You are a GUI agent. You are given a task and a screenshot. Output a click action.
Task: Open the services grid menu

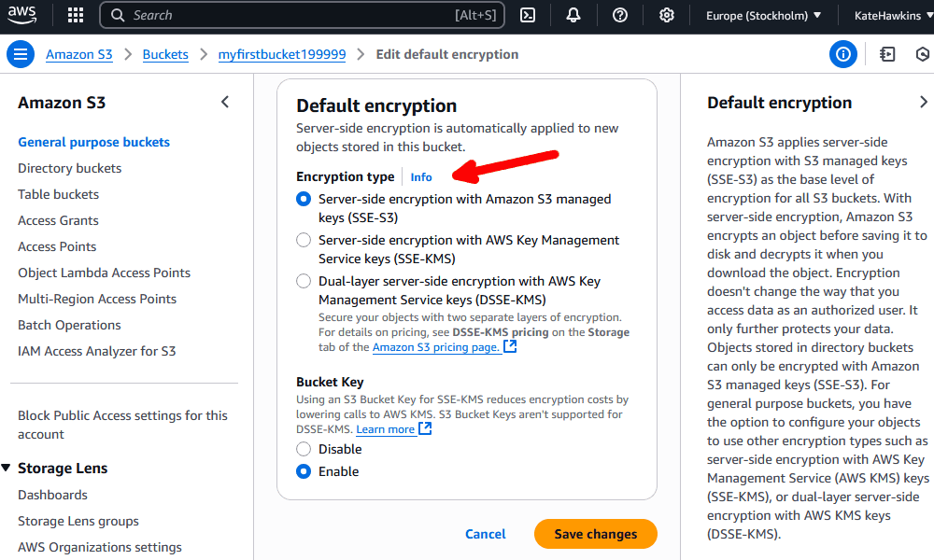pyautogui.click(x=76, y=15)
